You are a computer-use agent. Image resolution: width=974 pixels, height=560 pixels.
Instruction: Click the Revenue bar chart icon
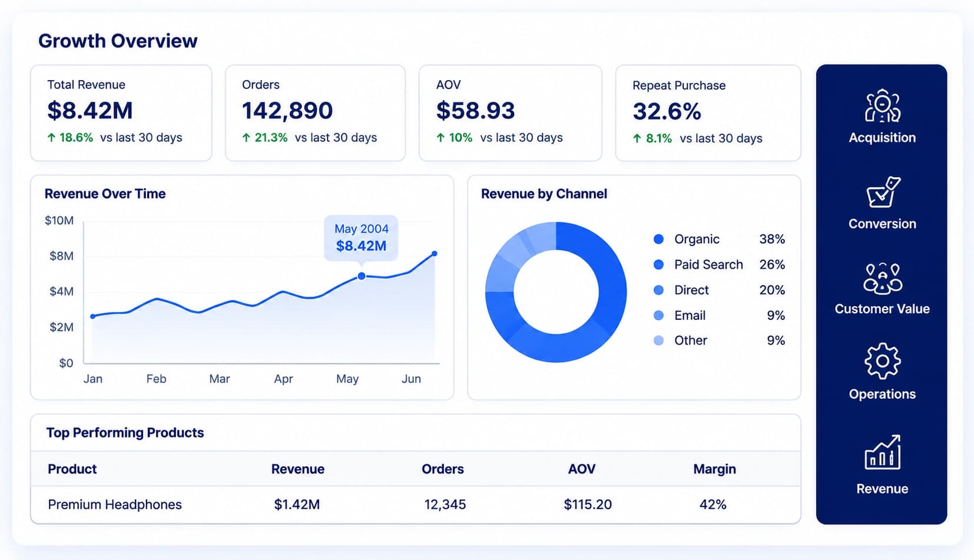click(882, 452)
